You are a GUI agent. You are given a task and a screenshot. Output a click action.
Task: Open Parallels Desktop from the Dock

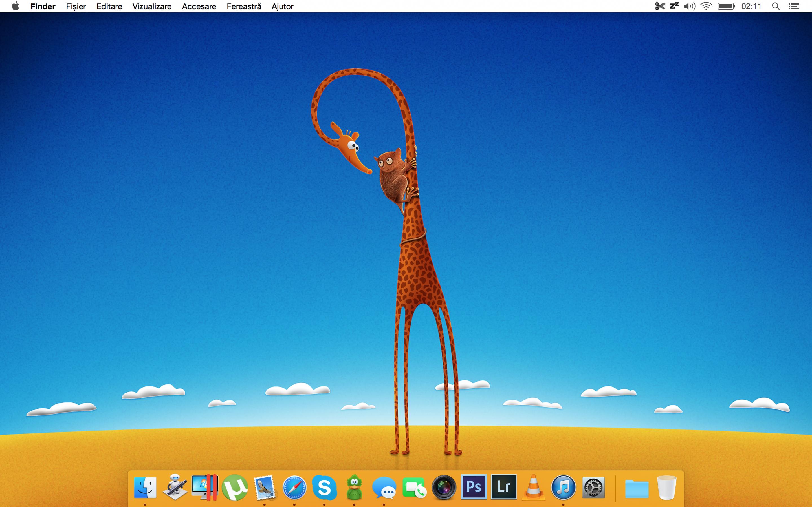205,487
